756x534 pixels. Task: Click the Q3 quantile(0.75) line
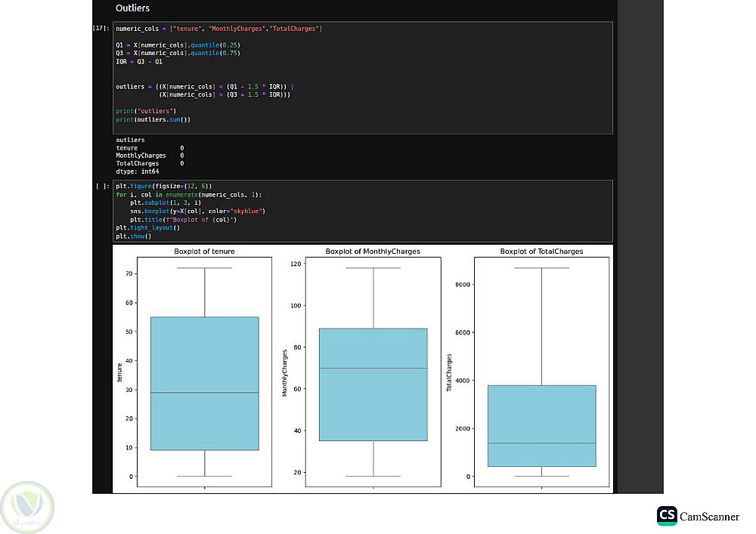coord(178,54)
